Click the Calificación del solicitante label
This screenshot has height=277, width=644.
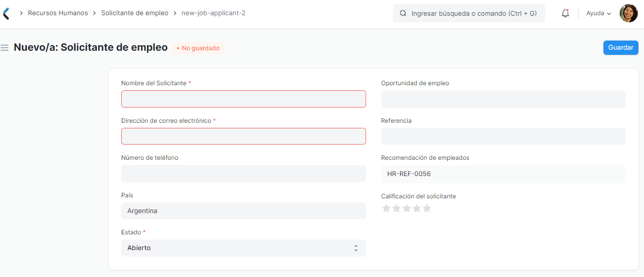pyautogui.click(x=419, y=196)
